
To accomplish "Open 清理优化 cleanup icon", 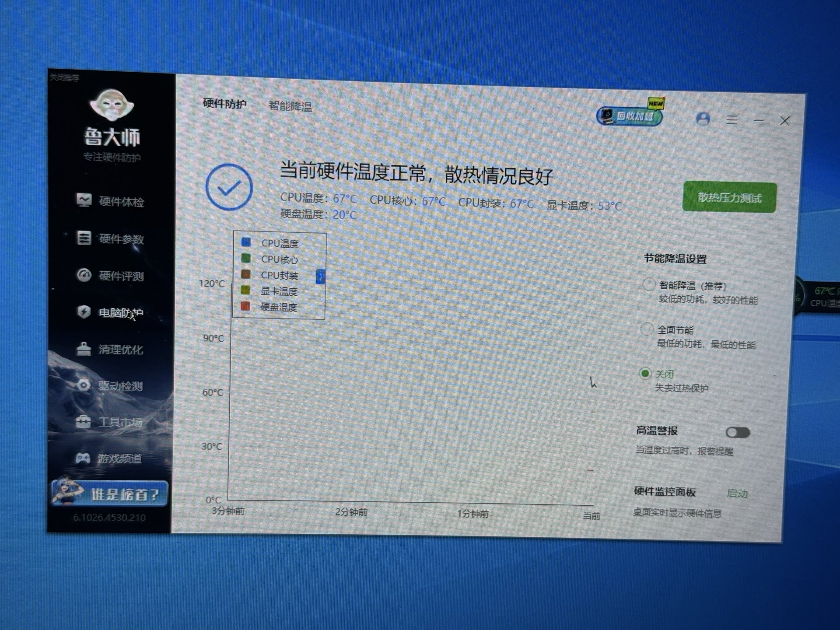I will point(84,349).
